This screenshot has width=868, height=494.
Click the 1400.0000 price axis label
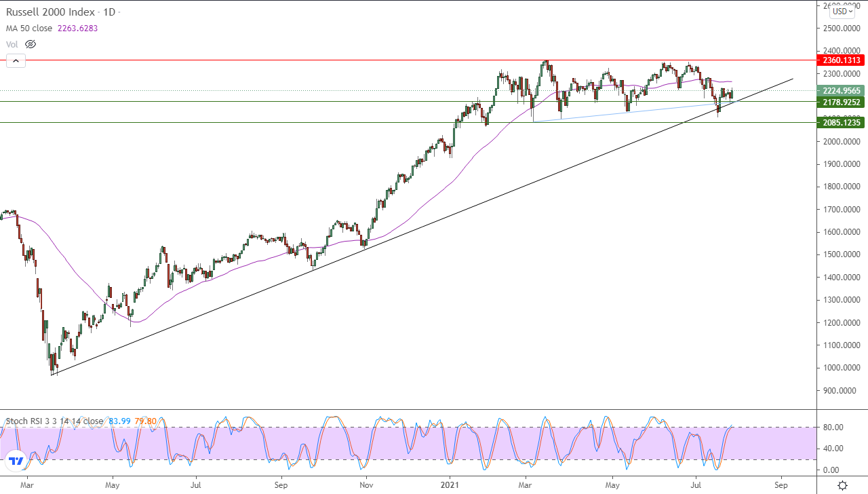pyautogui.click(x=842, y=278)
